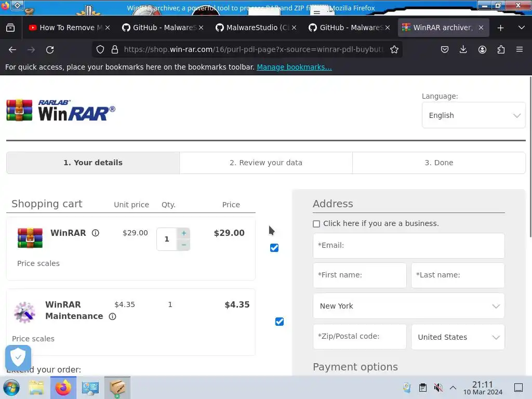Click the page vertical scrollbar
Screen dimensions: 532x399
(530, 157)
